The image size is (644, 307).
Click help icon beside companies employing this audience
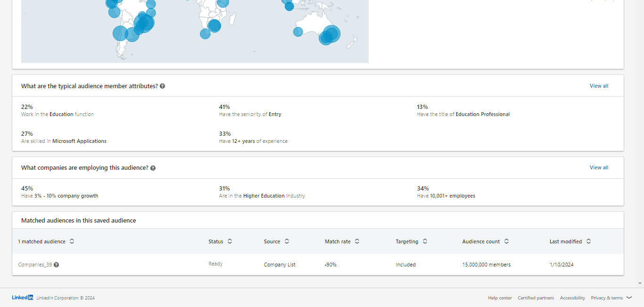click(x=153, y=168)
